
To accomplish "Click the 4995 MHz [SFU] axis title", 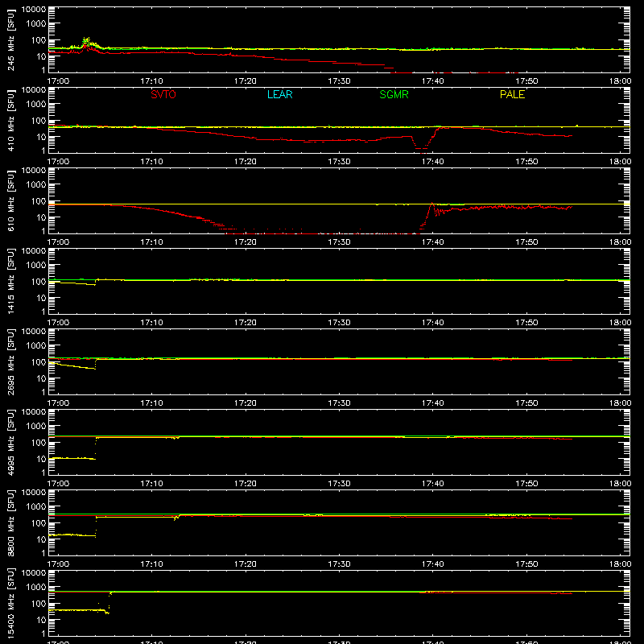I will [10, 442].
